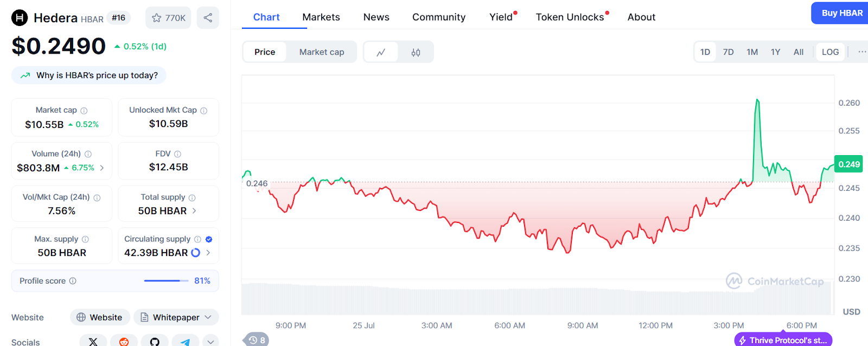Click the trending arrow icon in price question
The image size is (868, 346).
(x=25, y=75)
